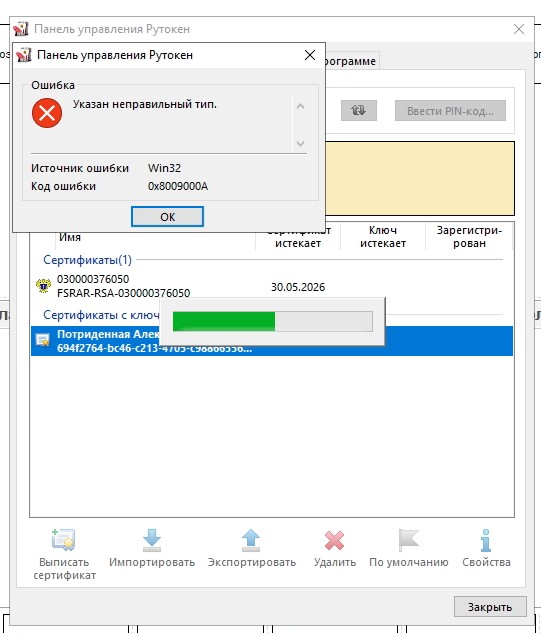This screenshot has width=541, height=633.
Task: Click the По умолчанию flag icon
Action: [x=409, y=540]
